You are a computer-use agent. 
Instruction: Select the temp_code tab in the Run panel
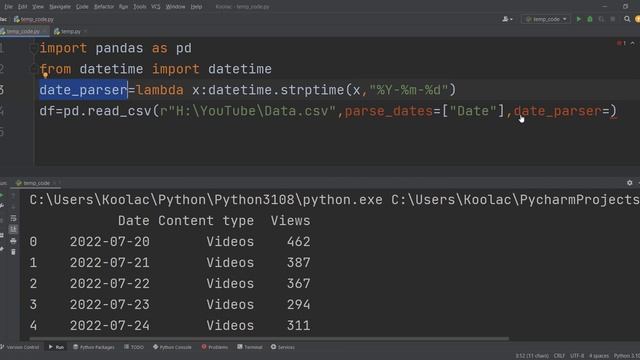point(36,183)
